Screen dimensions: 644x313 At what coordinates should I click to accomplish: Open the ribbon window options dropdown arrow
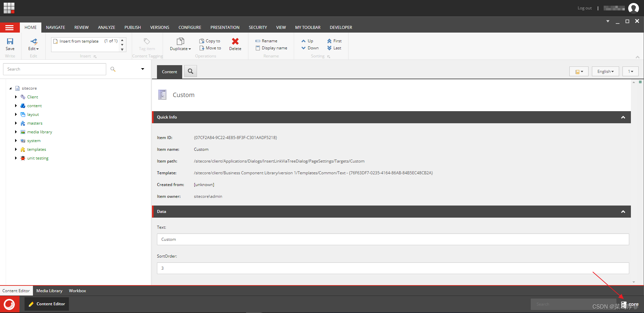(x=608, y=21)
